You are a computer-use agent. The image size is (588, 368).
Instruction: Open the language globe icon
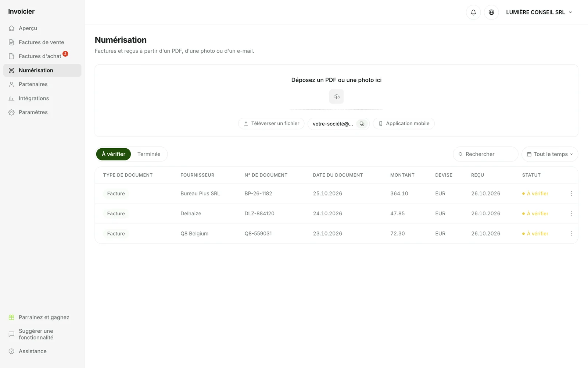491,12
